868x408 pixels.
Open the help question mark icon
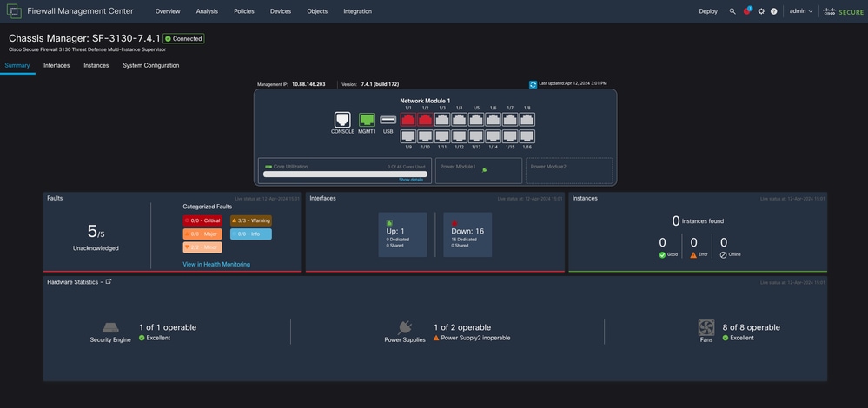[x=774, y=11]
